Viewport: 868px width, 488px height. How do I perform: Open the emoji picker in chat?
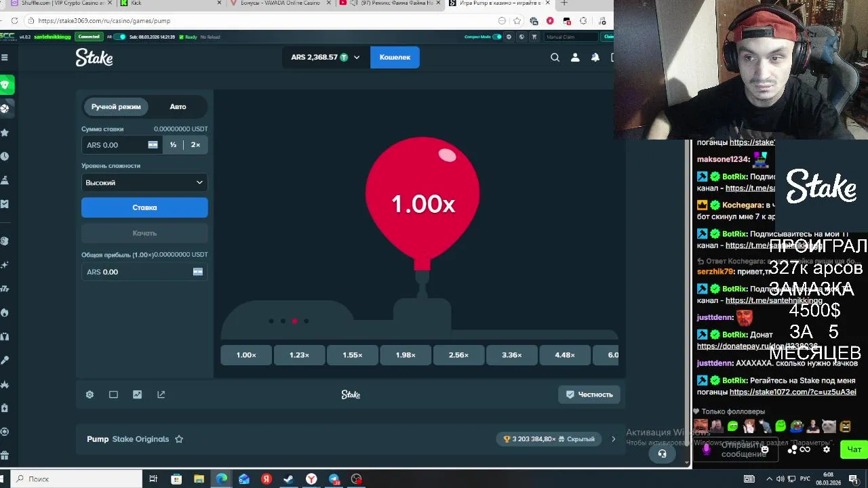(x=765, y=449)
